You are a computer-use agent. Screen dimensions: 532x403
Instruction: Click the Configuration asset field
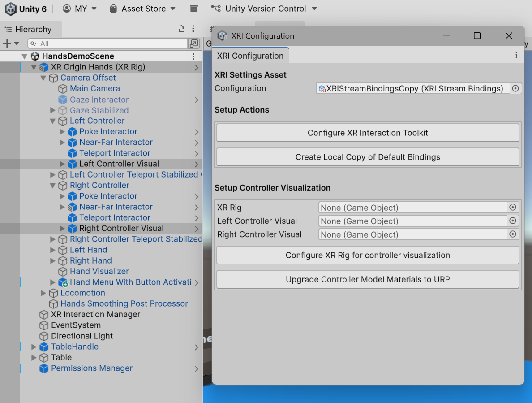(x=412, y=89)
